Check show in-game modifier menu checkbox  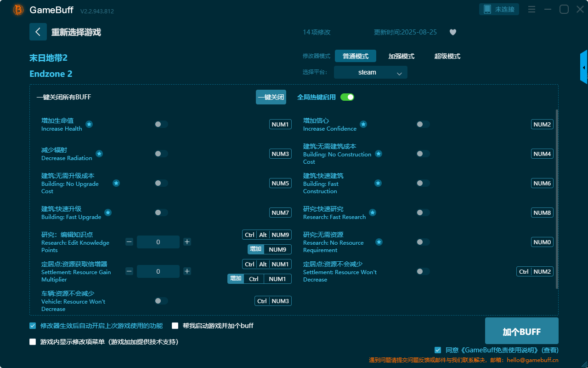tap(33, 342)
